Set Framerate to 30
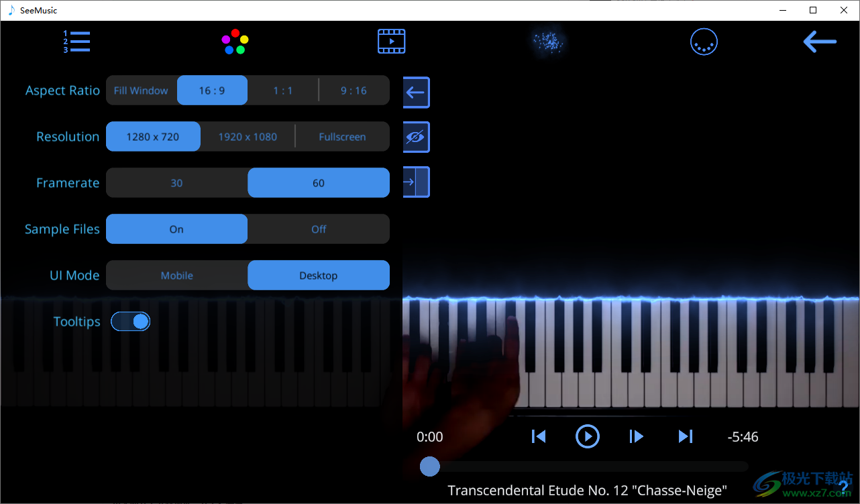Screen dimensions: 860x504 point(176,182)
